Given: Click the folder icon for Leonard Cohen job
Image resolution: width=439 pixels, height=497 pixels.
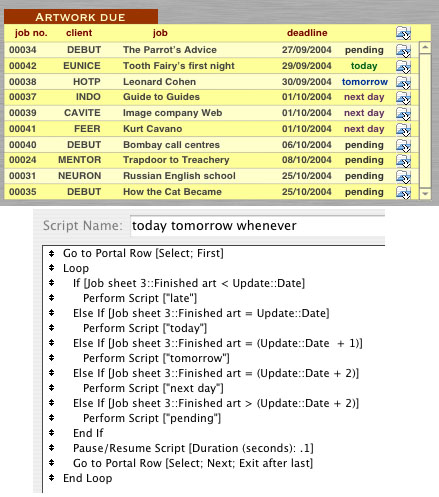Looking at the screenshot, I should tap(403, 82).
